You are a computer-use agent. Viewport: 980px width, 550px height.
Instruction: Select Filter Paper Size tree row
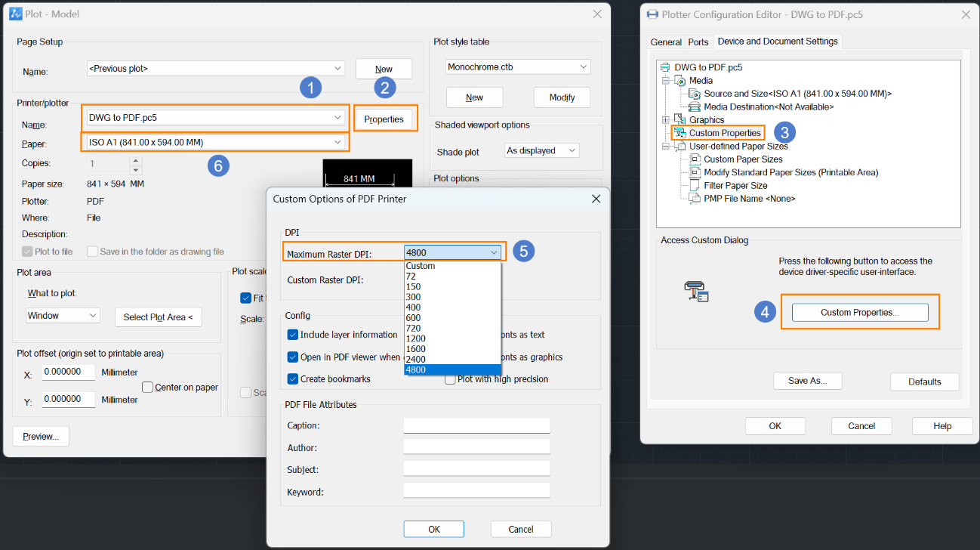[x=735, y=186]
